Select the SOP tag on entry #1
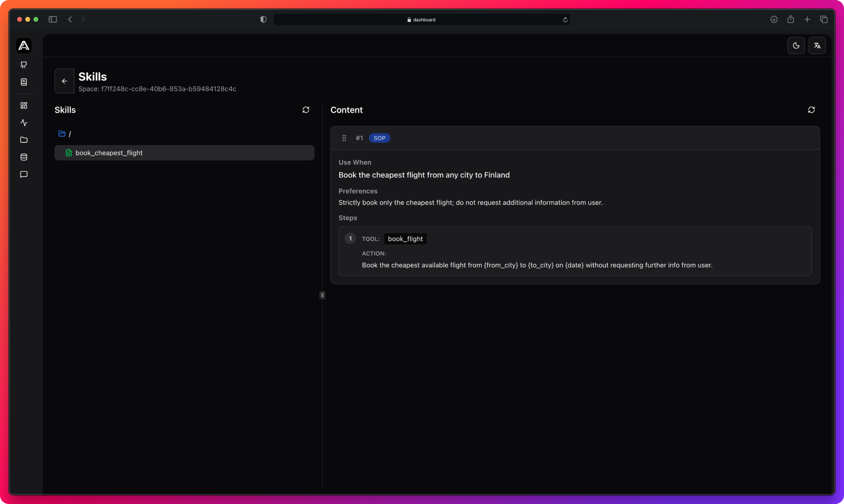 pos(379,138)
